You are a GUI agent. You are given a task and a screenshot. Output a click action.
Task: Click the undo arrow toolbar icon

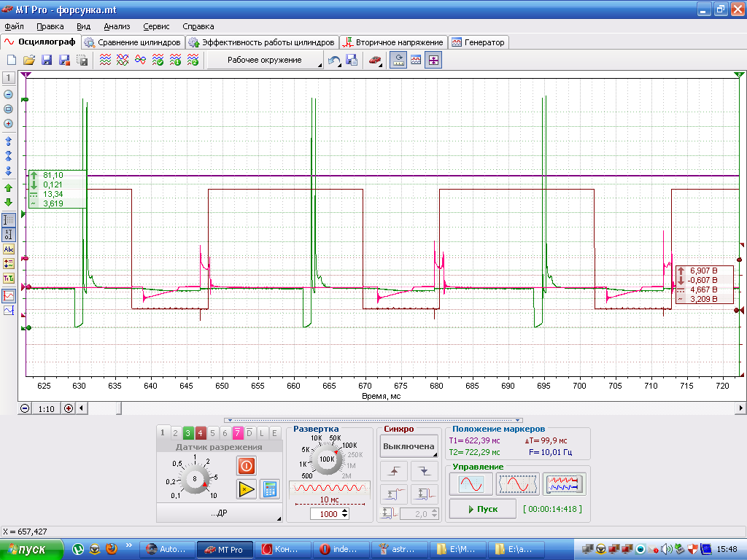click(x=334, y=61)
